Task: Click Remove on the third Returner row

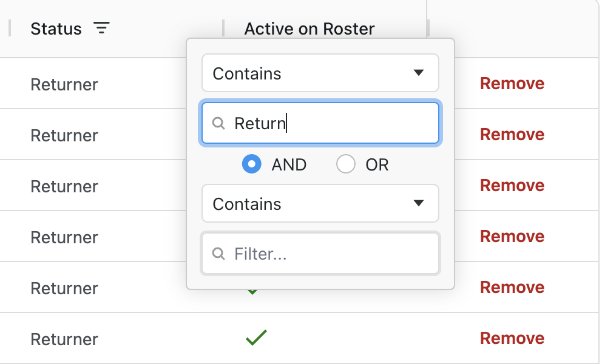Action: (x=512, y=186)
